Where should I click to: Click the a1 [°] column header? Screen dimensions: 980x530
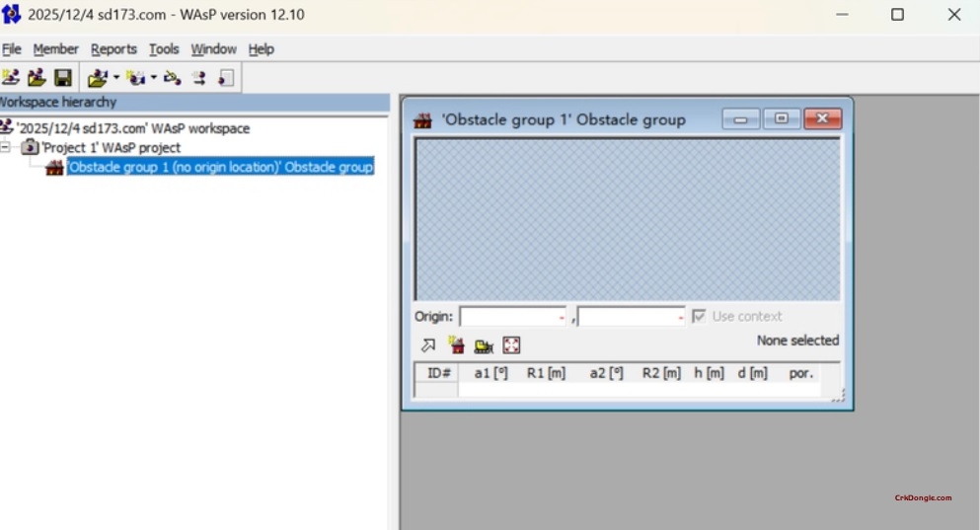point(490,373)
